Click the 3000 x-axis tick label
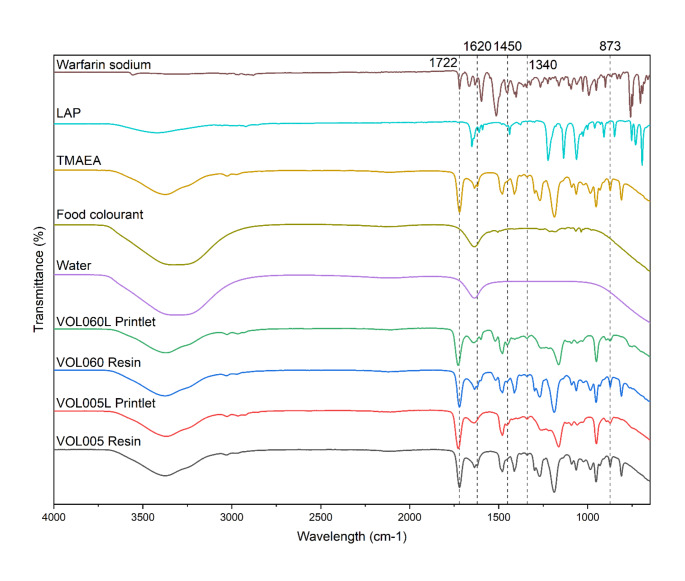The height and width of the screenshot is (581, 685). point(232,518)
